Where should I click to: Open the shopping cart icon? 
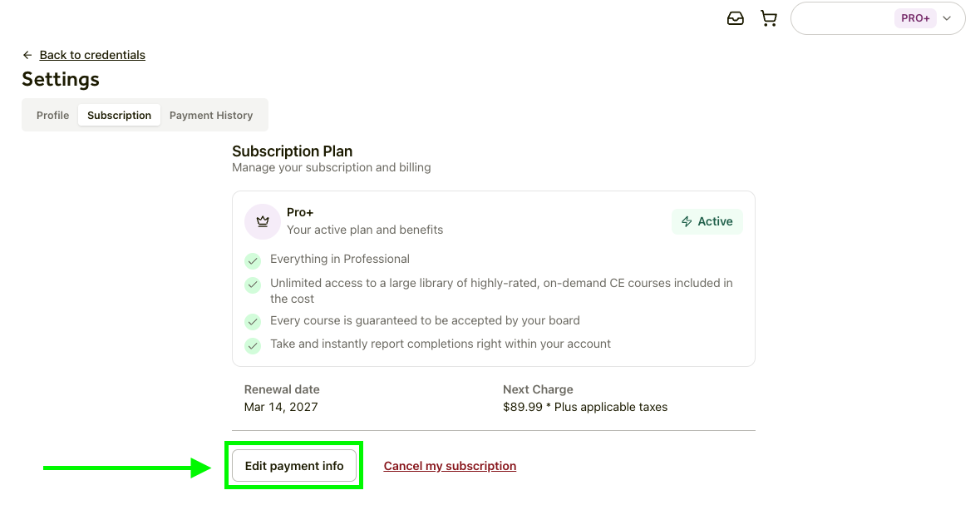tap(769, 18)
